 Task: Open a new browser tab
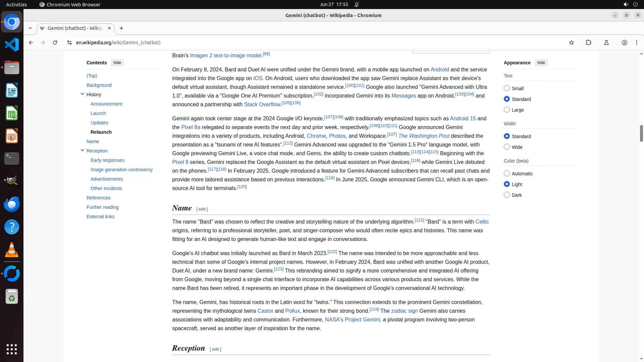[x=121, y=28]
